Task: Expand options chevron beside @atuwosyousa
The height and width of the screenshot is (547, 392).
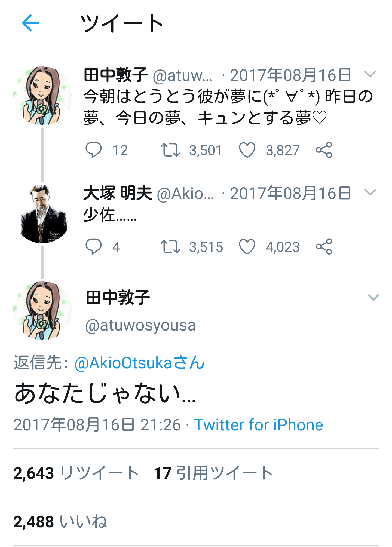Action: pyautogui.click(x=373, y=298)
